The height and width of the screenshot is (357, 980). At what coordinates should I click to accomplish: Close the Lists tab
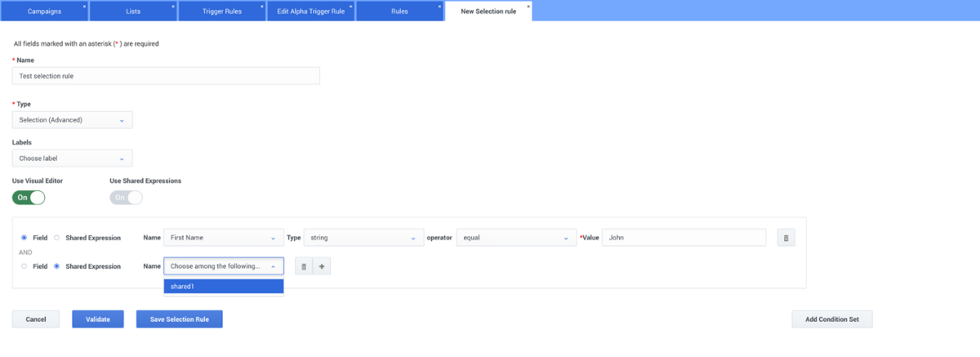coord(174,6)
